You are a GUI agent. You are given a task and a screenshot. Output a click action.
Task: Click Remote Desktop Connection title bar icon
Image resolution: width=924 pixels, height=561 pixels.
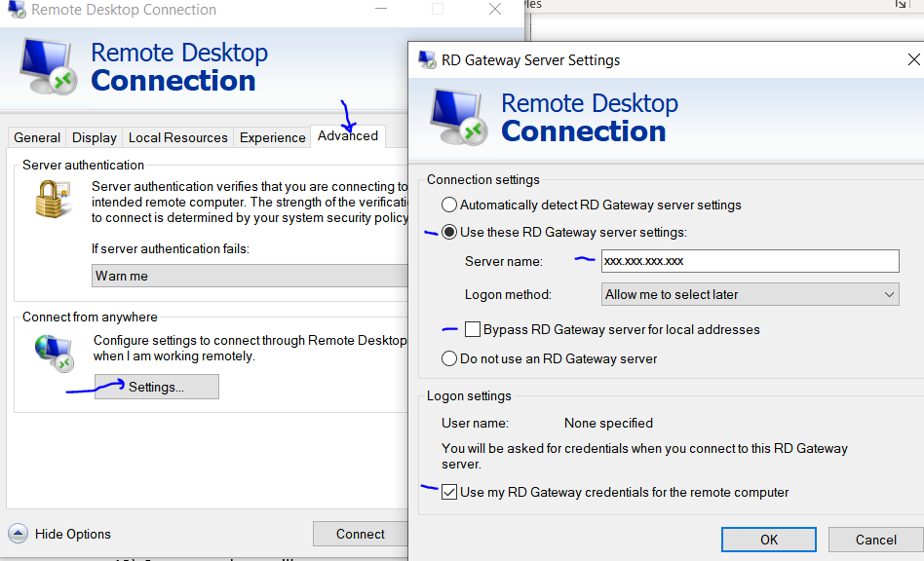(x=18, y=10)
